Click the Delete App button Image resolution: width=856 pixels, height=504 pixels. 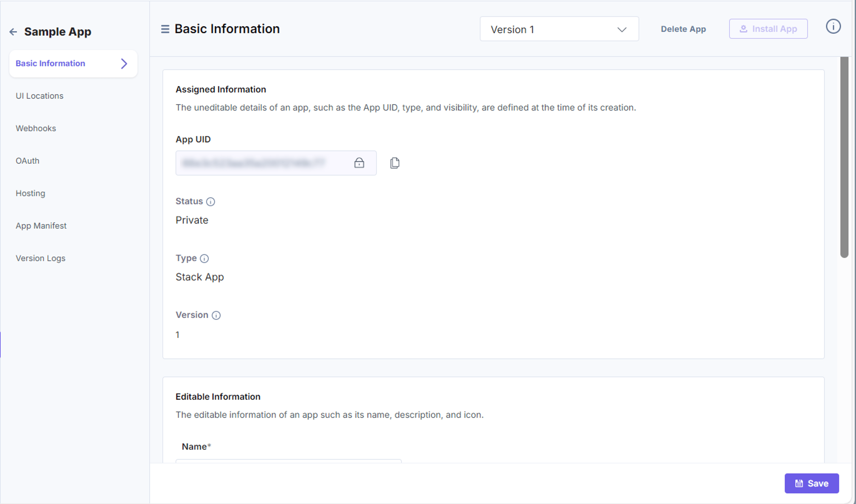click(x=683, y=29)
